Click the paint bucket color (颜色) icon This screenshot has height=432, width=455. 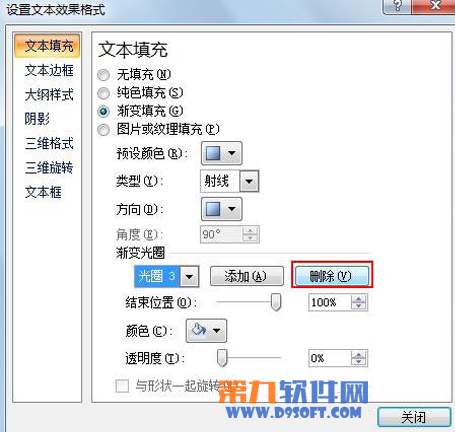click(x=199, y=330)
